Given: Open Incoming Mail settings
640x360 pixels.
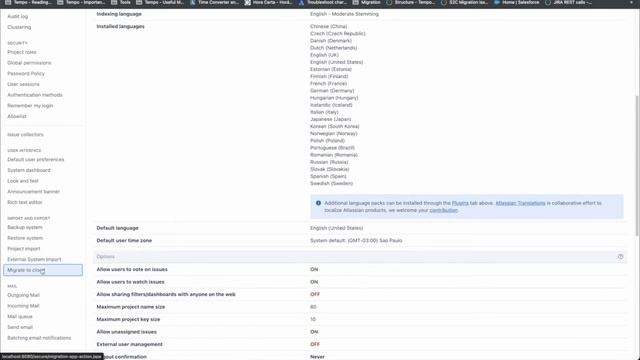Looking at the screenshot, I should (23, 306).
